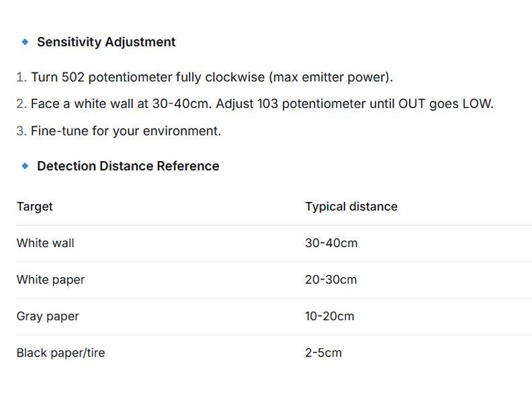Select the Gray paper table cell

pos(48,316)
